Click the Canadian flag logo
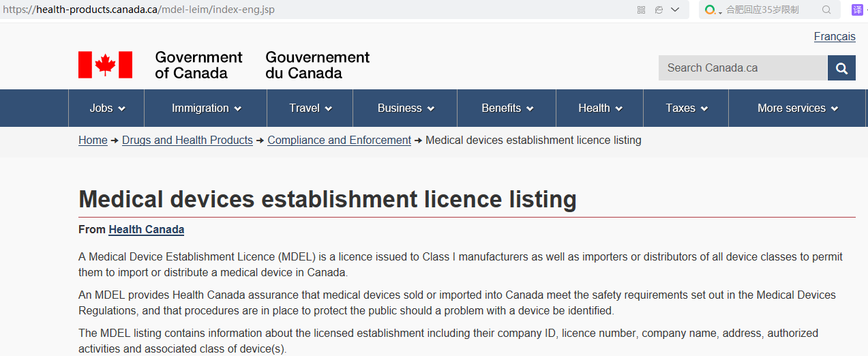The image size is (868, 356). pyautogui.click(x=105, y=65)
